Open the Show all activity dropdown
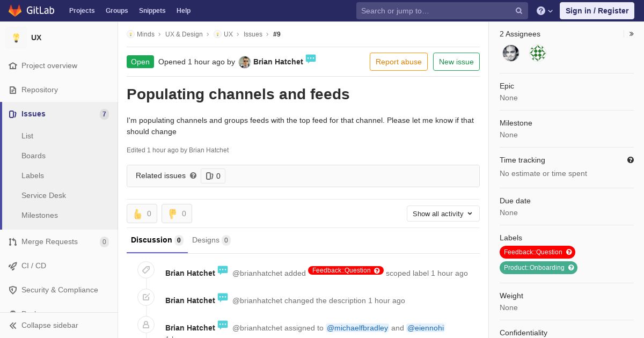Screen dimensions: 644x338 [x=443, y=214]
